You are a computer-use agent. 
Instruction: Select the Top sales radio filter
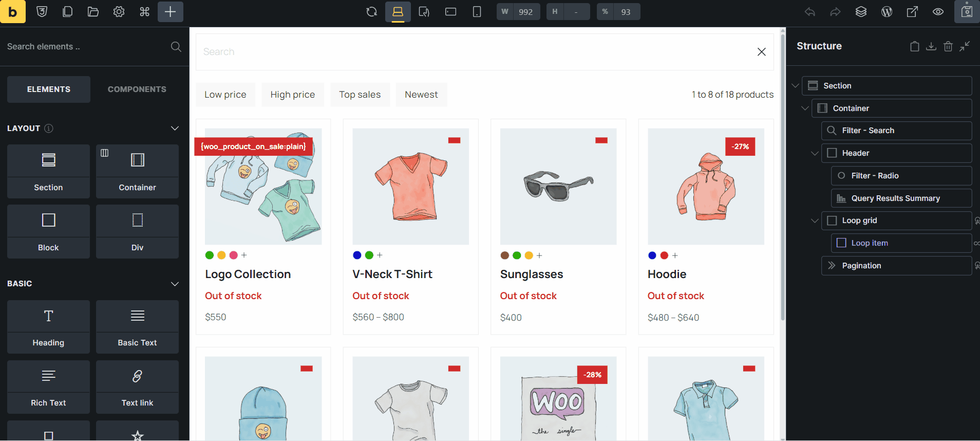pyautogui.click(x=360, y=95)
